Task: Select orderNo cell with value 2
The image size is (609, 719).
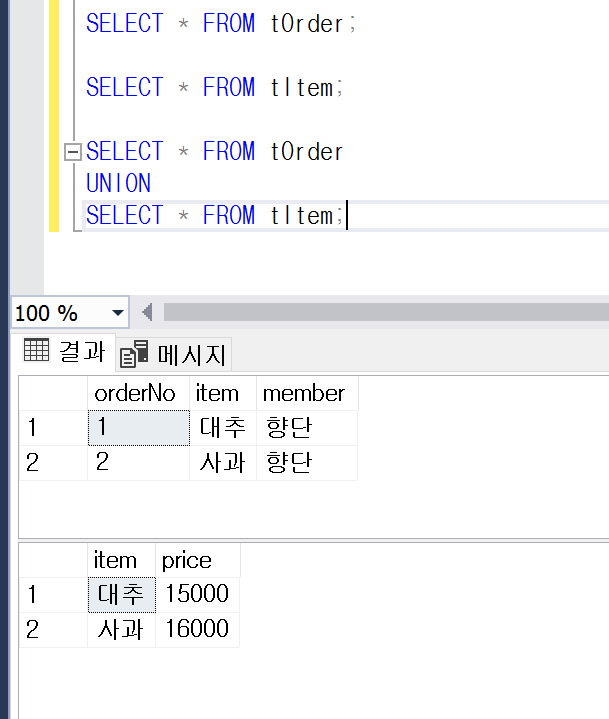Action: point(138,463)
